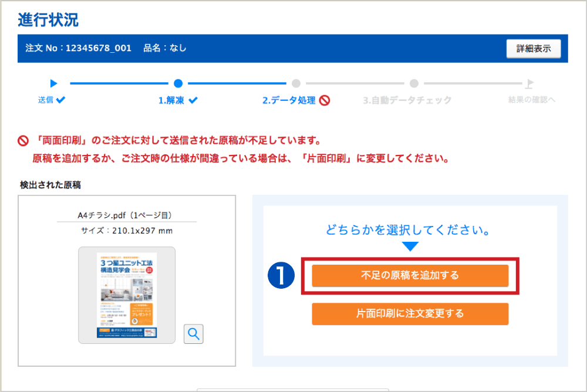Click the red prohibited icon beside 2.データ処理
This screenshot has width=587, height=392.
(x=324, y=100)
